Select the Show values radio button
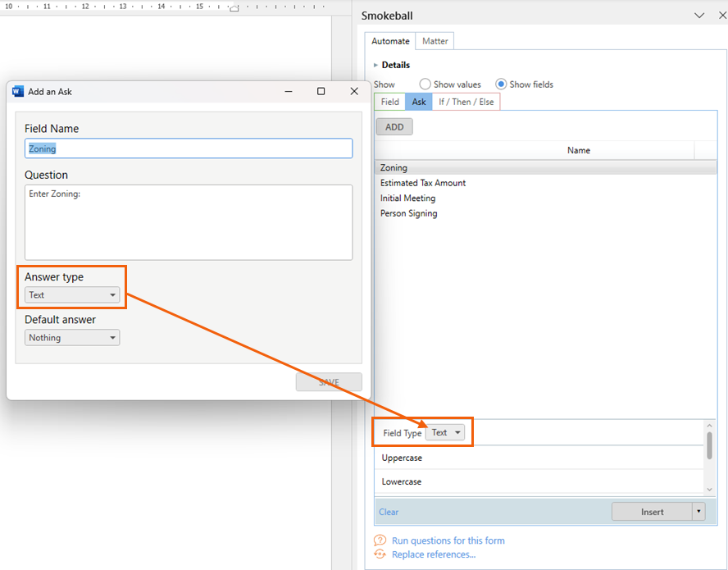The image size is (728, 570). (x=425, y=84)
